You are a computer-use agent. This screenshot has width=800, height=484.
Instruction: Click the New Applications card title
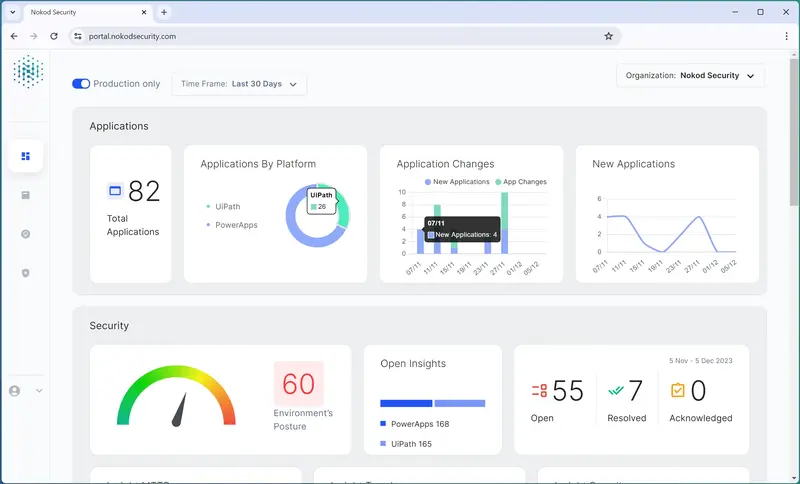point(634,164)
